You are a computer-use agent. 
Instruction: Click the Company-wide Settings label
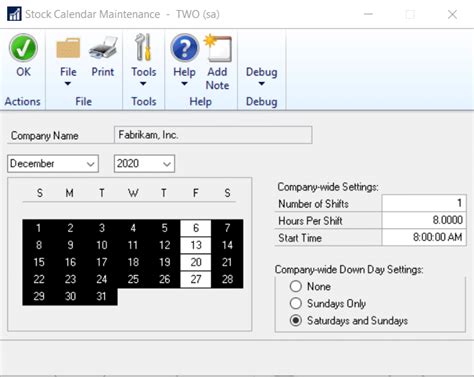(x=328, y=187)
